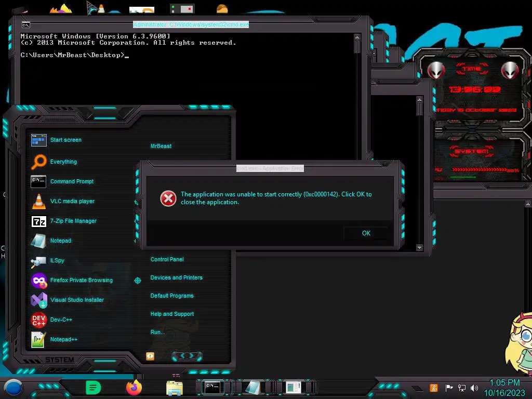
Task: Click the red Dev-C++ icon
Action: 38,320
